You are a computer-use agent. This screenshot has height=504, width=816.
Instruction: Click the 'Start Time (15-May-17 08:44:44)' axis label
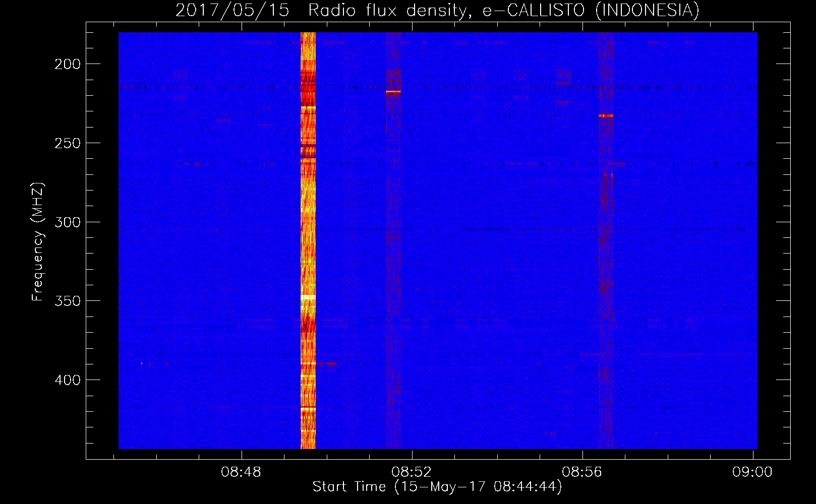point(437,487)
